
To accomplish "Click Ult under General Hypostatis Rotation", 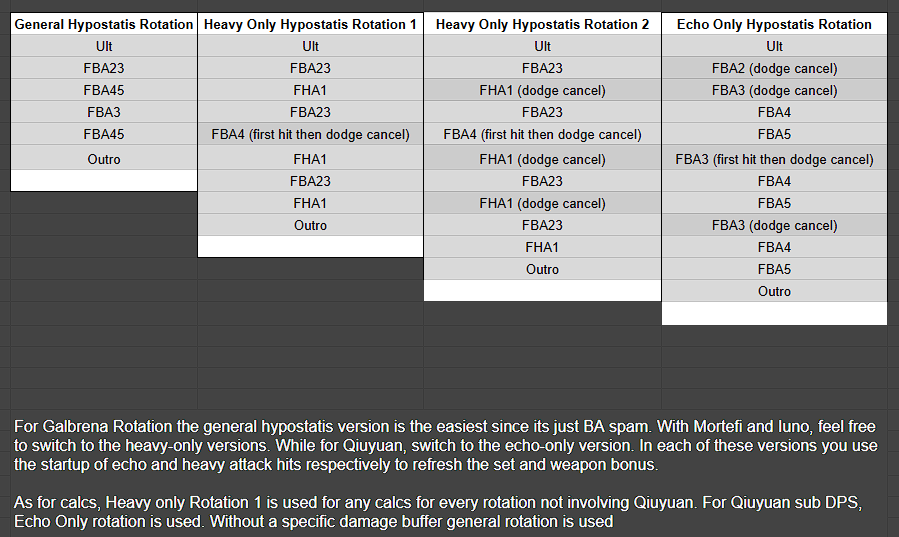I will (x=104, y=46).
